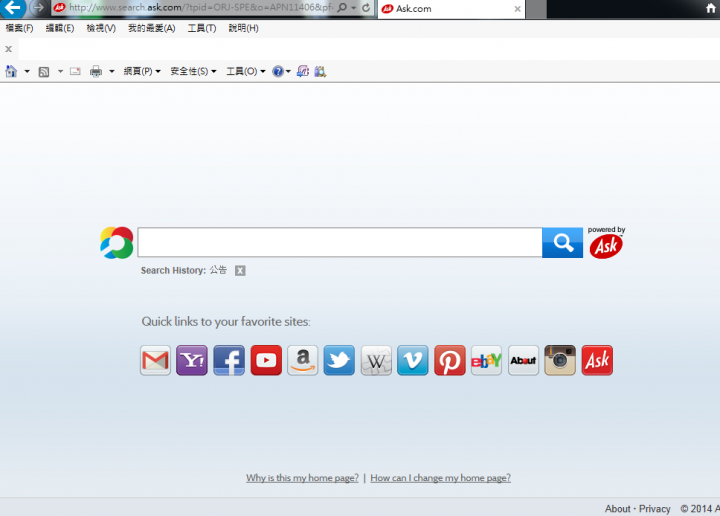Click the colorful search logo icon
Viewport: 720px width, 516px height.
click(117, 242)
